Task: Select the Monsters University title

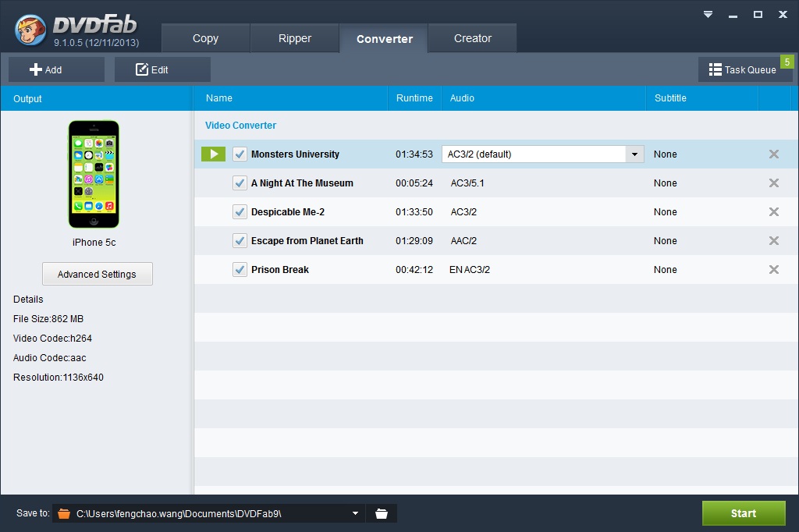Action: [295, 154]
